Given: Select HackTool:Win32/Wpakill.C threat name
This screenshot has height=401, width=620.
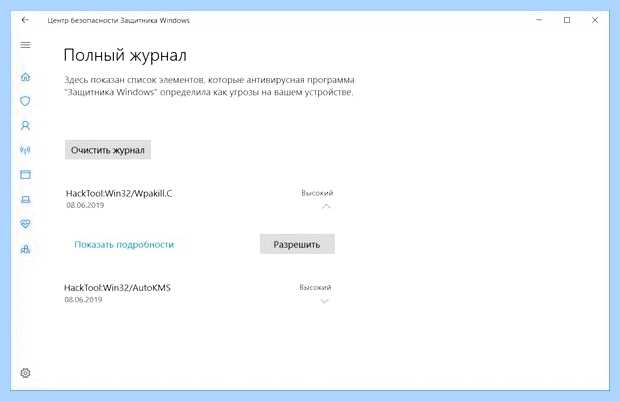Looking at the screenshot, I should (x=119, y=193).
